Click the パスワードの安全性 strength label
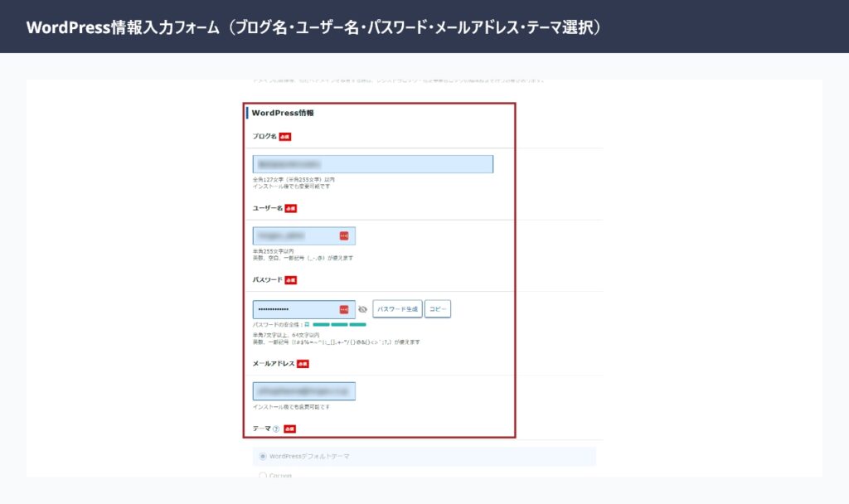The height and width of the screenshot is (504, 849). [x=277, y=325]
